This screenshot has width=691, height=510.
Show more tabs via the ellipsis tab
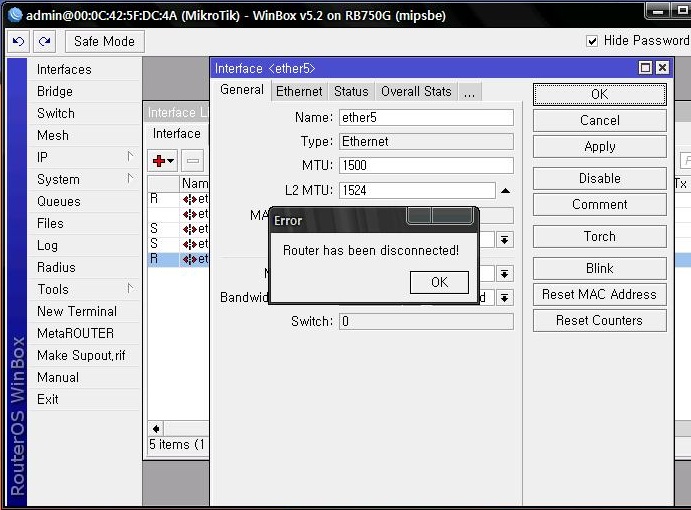click(x=469, y=91)
